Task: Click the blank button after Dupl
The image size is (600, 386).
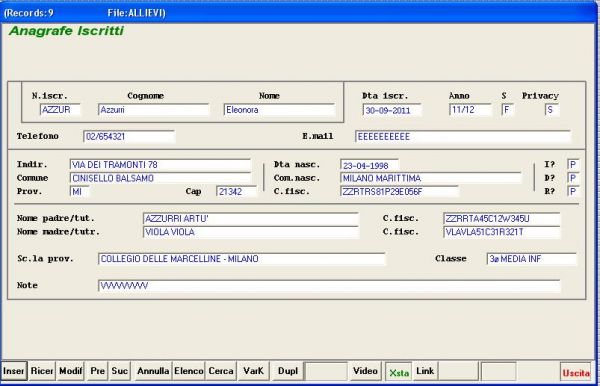Action: tap(325, 371)
